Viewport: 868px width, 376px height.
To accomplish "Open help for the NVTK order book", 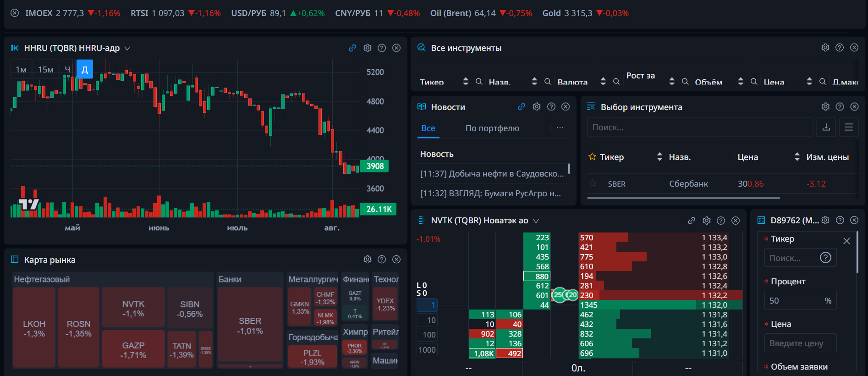I will click(x=721, y=221).
